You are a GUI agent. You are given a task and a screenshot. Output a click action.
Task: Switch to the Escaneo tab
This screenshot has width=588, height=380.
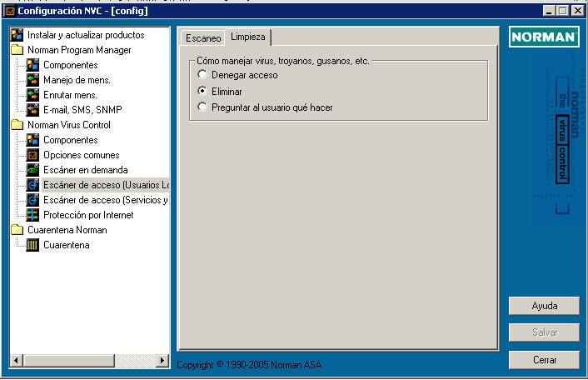pyautogui.click(x=203, y=38)
